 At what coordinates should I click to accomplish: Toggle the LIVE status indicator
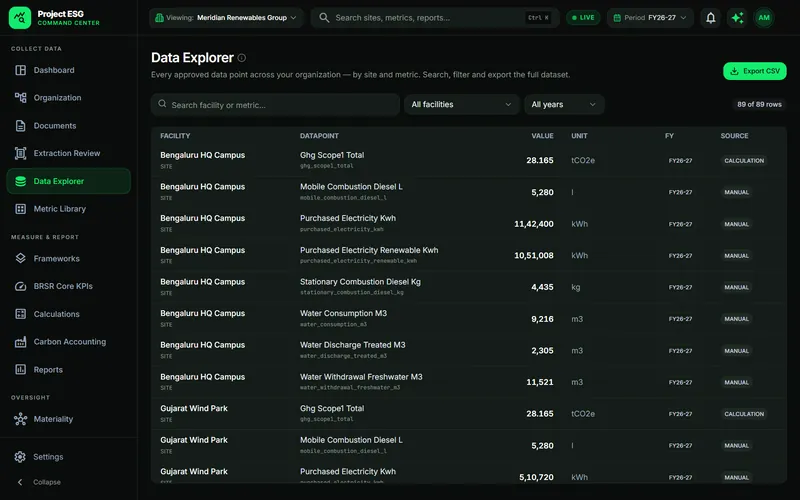tap(583, 18)
